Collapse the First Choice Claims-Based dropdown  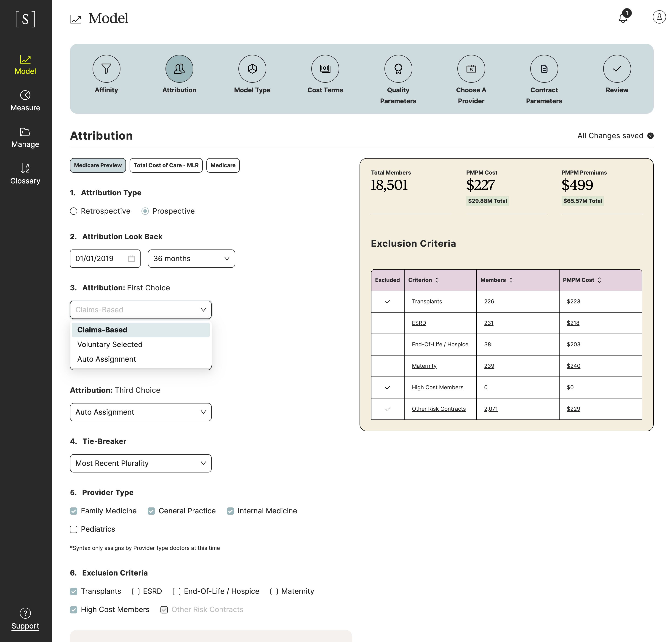point(141,310)
